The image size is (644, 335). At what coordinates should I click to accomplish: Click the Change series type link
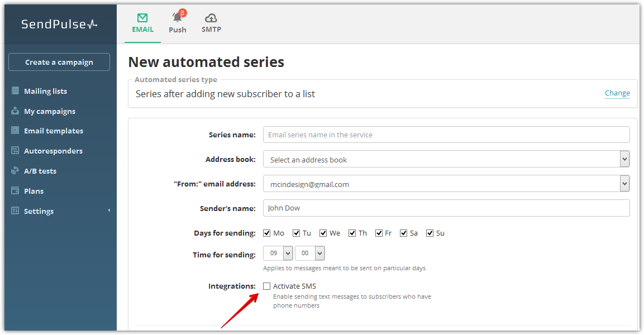coord(617,93)
